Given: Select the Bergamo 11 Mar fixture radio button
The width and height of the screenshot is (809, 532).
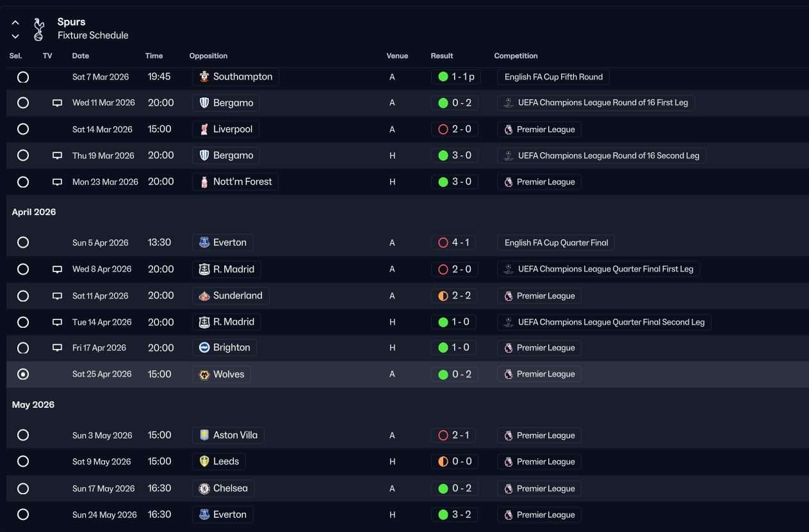Looking at the screenshot, I should pyautogui.click(x=23, y=103).
